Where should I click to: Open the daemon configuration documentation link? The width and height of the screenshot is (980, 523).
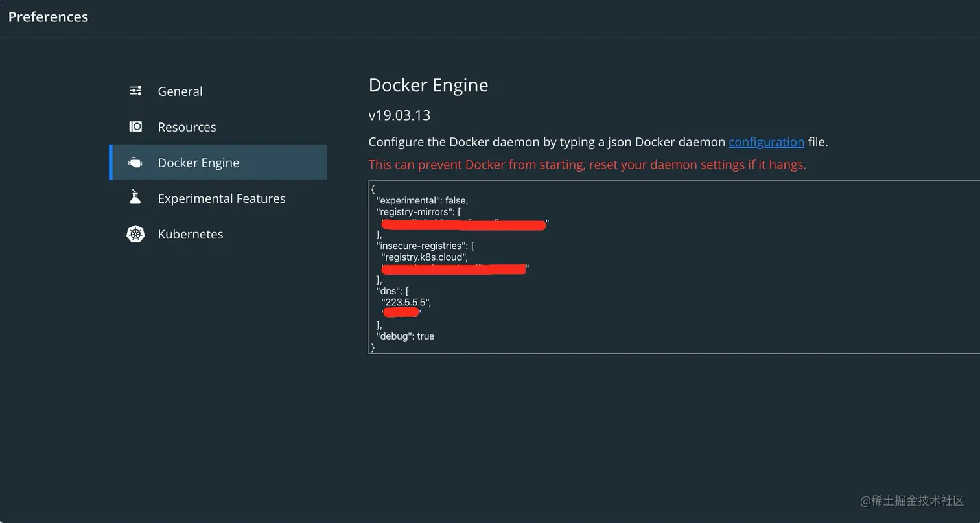click(x=766, y=142)
